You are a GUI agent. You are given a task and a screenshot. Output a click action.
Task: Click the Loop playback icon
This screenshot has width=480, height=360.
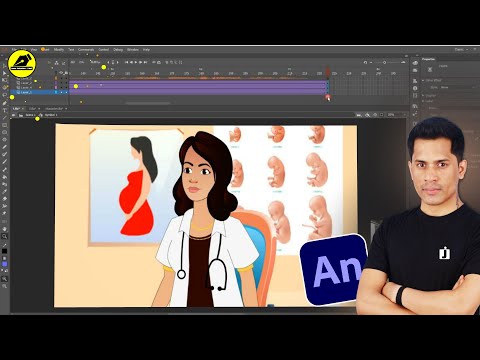pyautogui.click(x=154, y=62)
